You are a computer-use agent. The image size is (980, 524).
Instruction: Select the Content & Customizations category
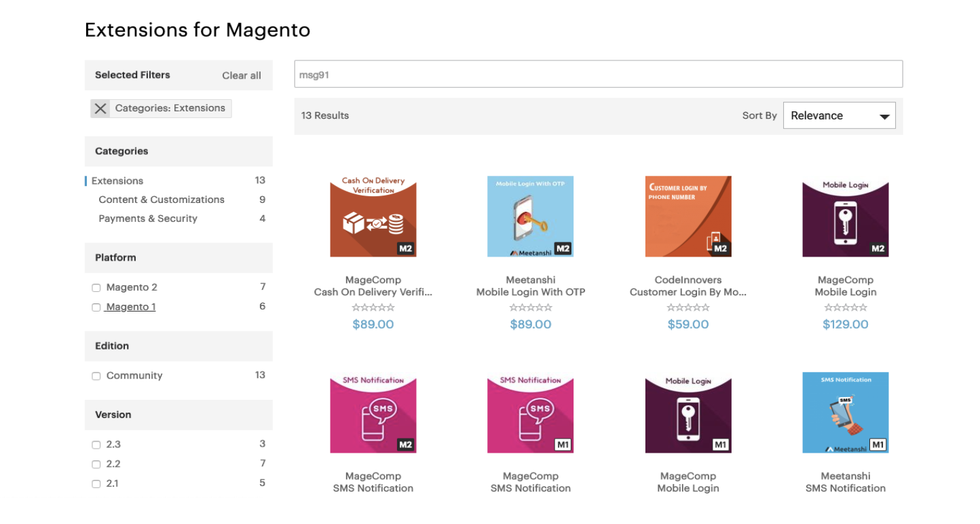[162, 200]
